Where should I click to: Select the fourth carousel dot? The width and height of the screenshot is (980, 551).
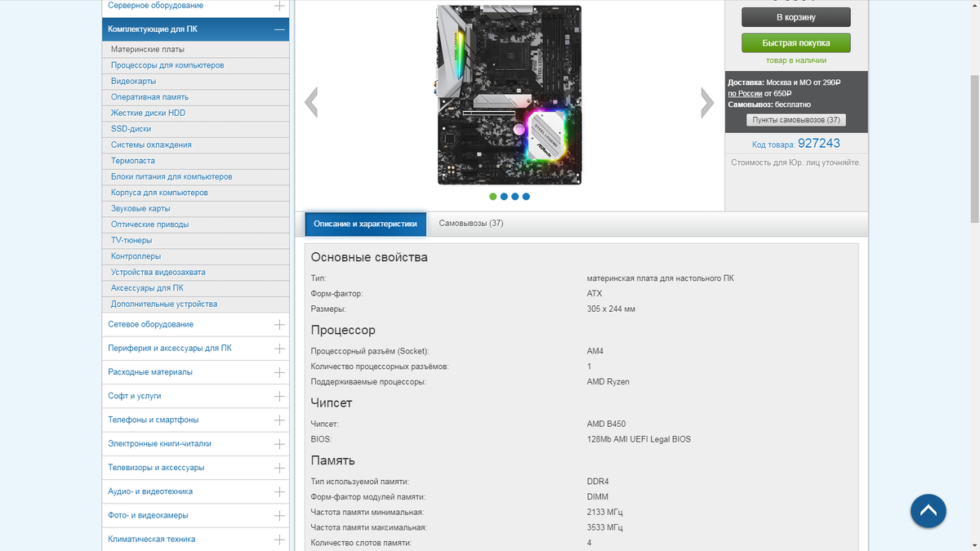point(526,197)
